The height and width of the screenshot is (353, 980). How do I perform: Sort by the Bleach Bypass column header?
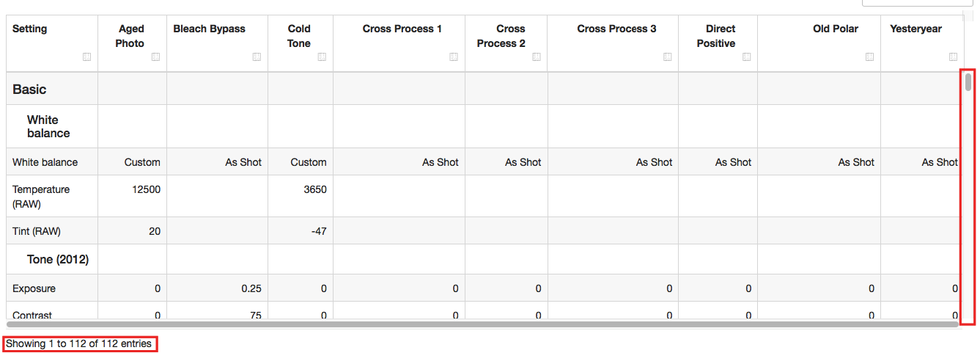tap(210, 29)
